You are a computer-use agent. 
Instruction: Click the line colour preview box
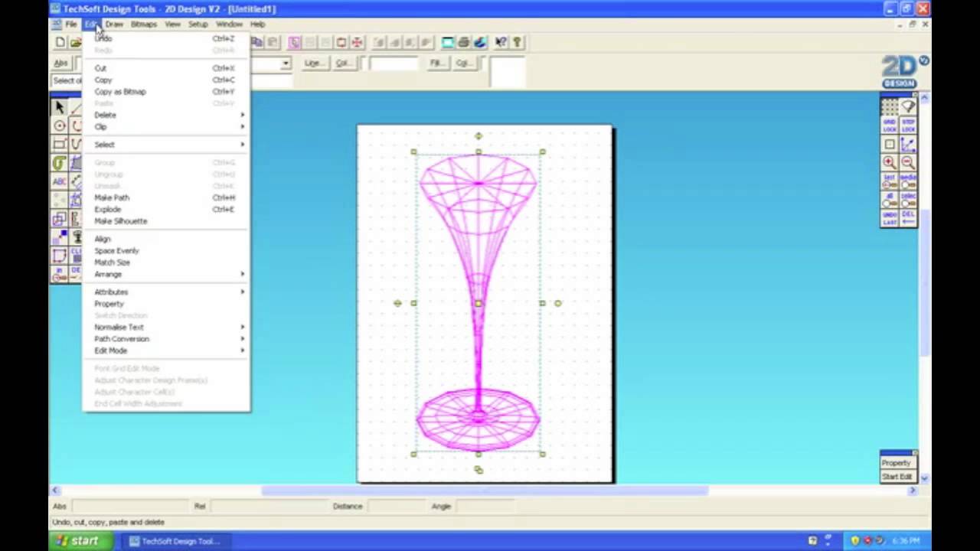click(392, 64)
